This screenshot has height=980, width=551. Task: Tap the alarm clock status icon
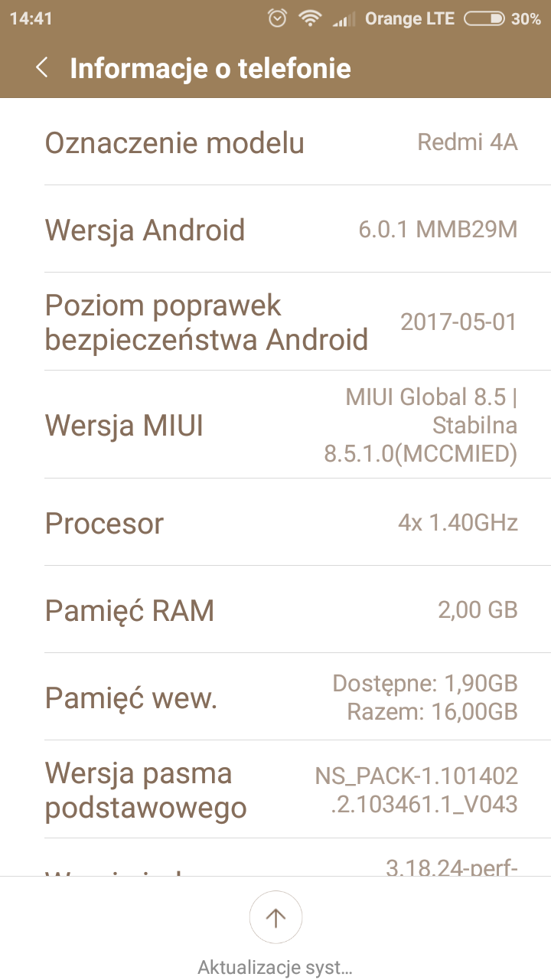pos(277,18)
